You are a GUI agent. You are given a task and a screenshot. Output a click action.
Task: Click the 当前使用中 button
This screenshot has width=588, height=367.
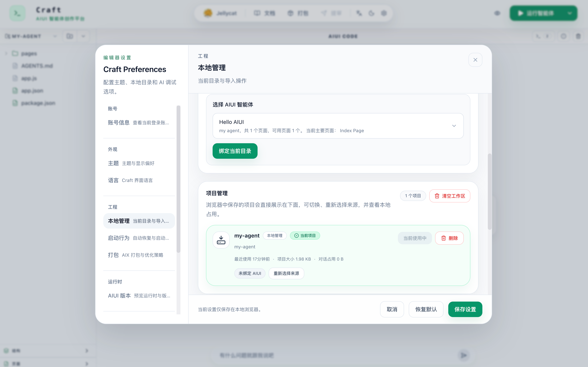[x=415, y=238]
